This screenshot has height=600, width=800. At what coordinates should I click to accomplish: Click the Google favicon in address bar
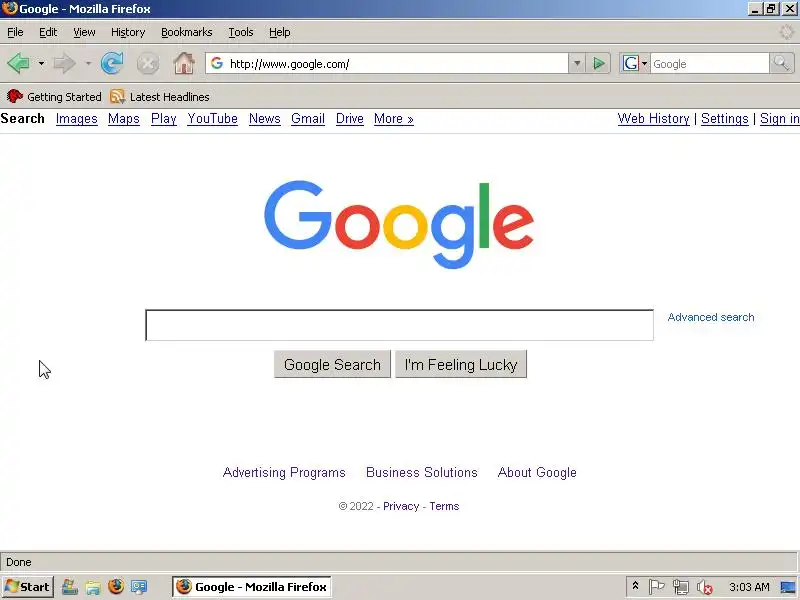click(217, 63)
